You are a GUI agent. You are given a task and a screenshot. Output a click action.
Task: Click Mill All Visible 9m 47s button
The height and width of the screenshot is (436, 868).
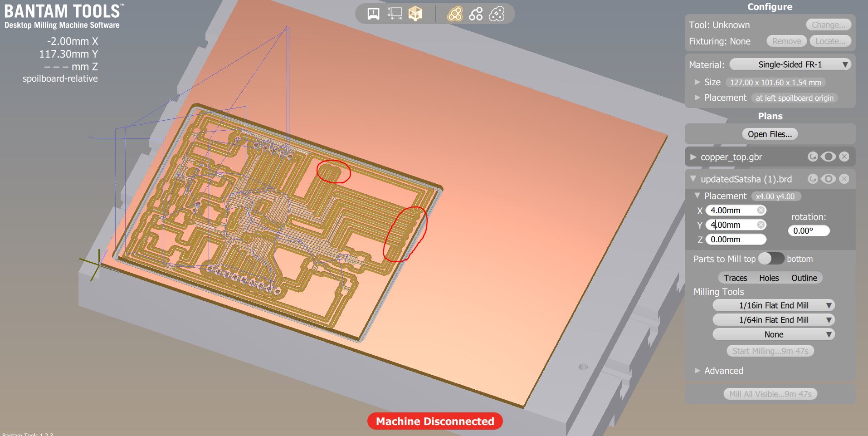point(770,394)
